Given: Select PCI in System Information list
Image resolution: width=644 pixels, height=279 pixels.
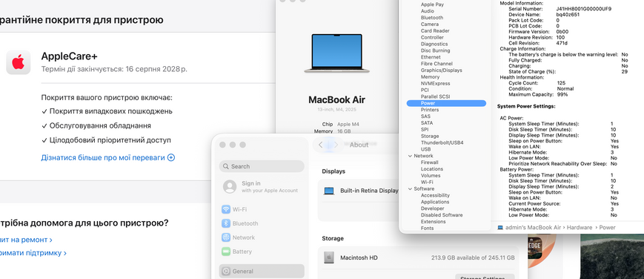Looking at the screenshot, I should click(x=425, y=90).
